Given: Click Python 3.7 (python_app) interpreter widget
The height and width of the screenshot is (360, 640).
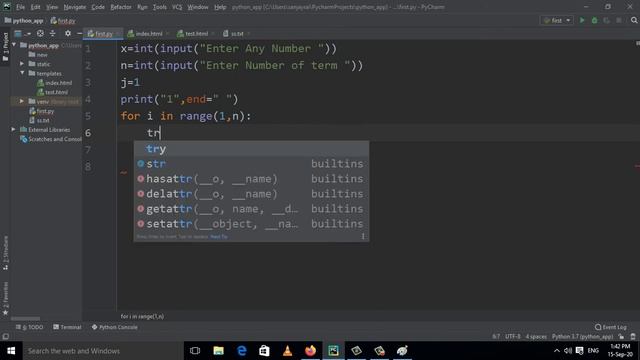Looking at the screenshot, I should tap(582, 337).
